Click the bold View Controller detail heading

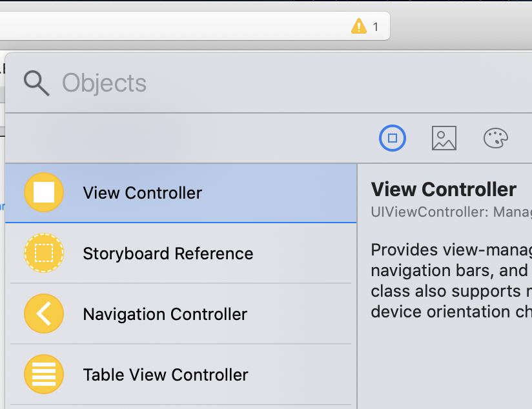(444, 190)
